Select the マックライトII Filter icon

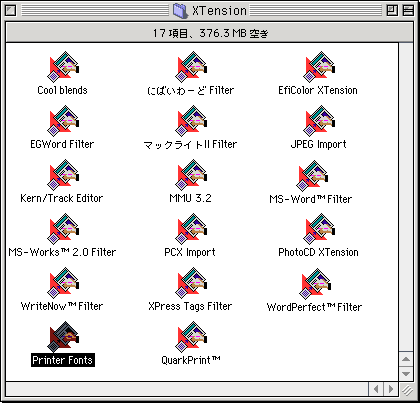coord(191,121)
